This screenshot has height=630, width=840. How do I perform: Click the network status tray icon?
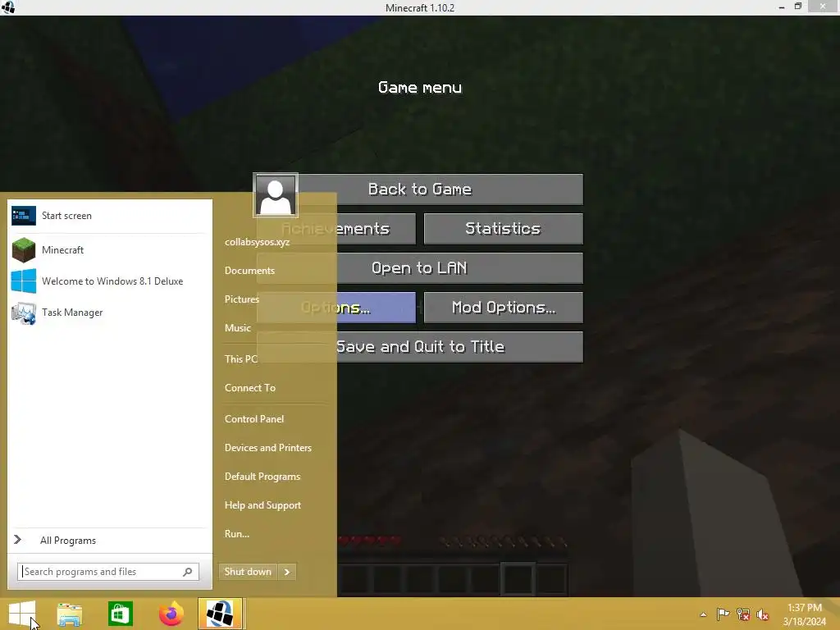coord(743,614)
